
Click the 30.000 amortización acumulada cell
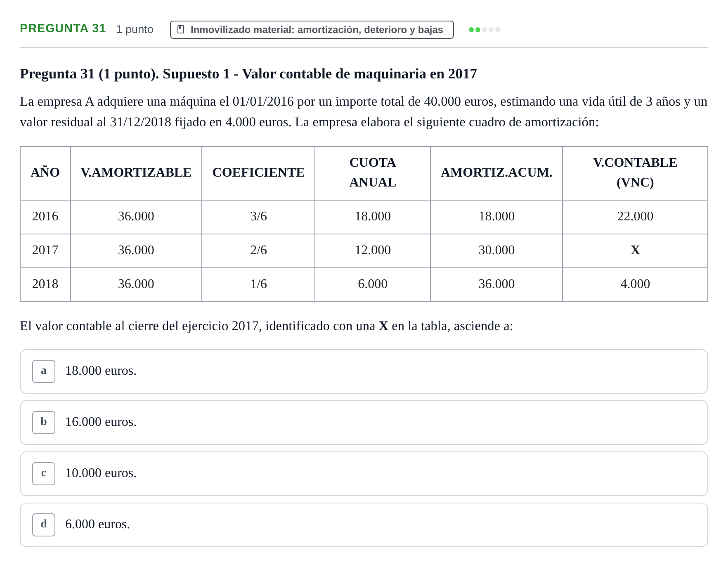[x=496, y=250]
